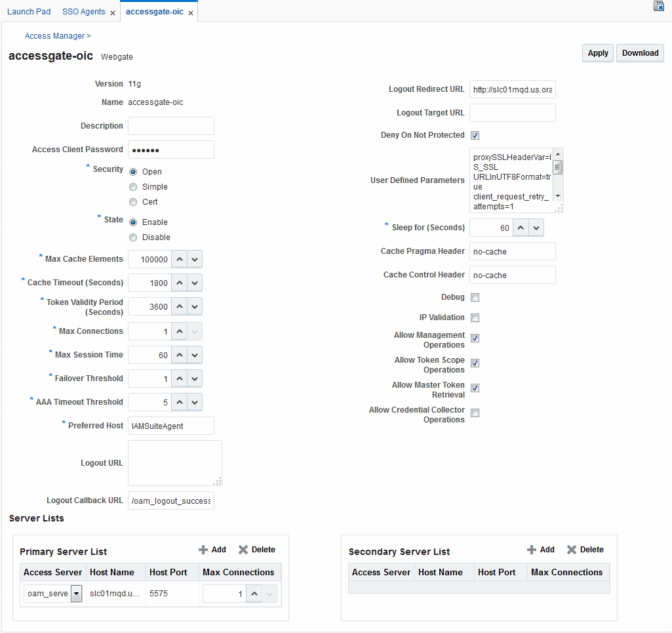Decrease Failover Threshold value
Screen dimensions: 672x633
point(195,378)
